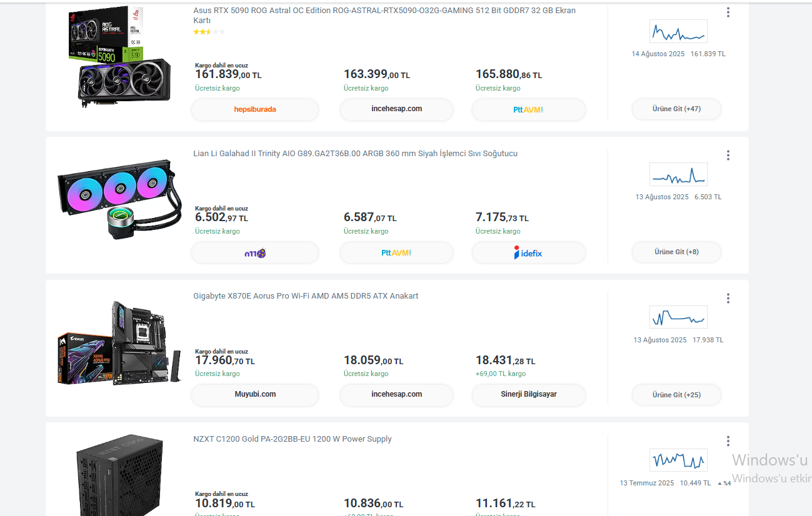Open Sinerji Bilgisayar offer for Gigabyte motherboard

coord(528,395)
